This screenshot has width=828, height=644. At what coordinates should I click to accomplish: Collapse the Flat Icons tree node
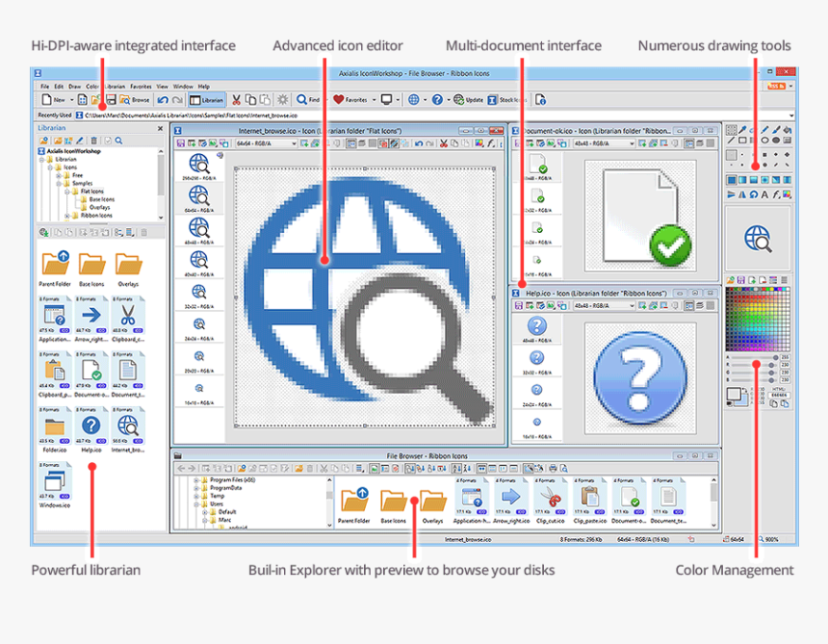point(67,192)
